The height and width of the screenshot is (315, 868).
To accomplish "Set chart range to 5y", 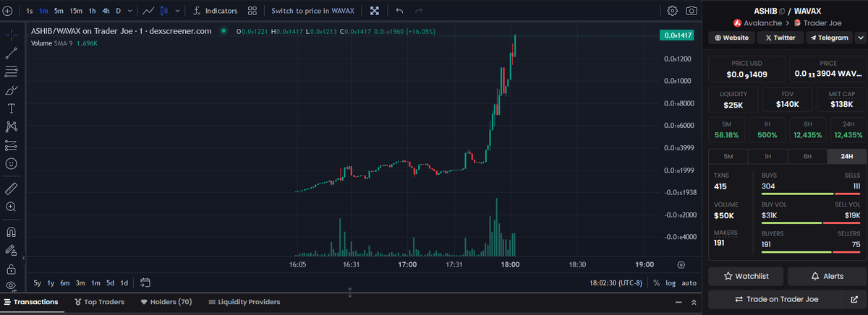I will 38,282.
